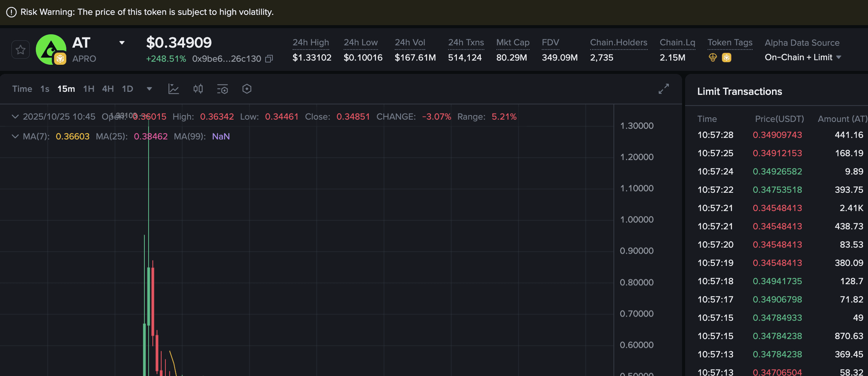
Task: Click the 1.30000 price axis label
Action: [637, 126]
